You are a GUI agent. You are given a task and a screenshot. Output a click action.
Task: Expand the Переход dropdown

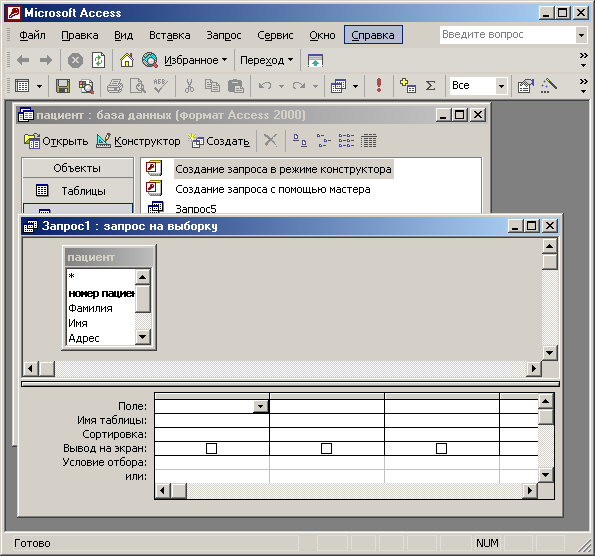(290, 60)
